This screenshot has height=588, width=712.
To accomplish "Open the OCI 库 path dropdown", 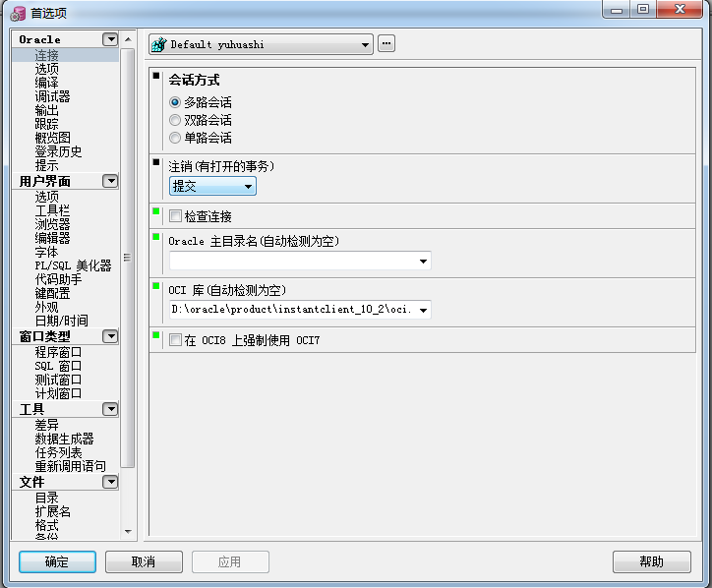I will coord(300,310).
